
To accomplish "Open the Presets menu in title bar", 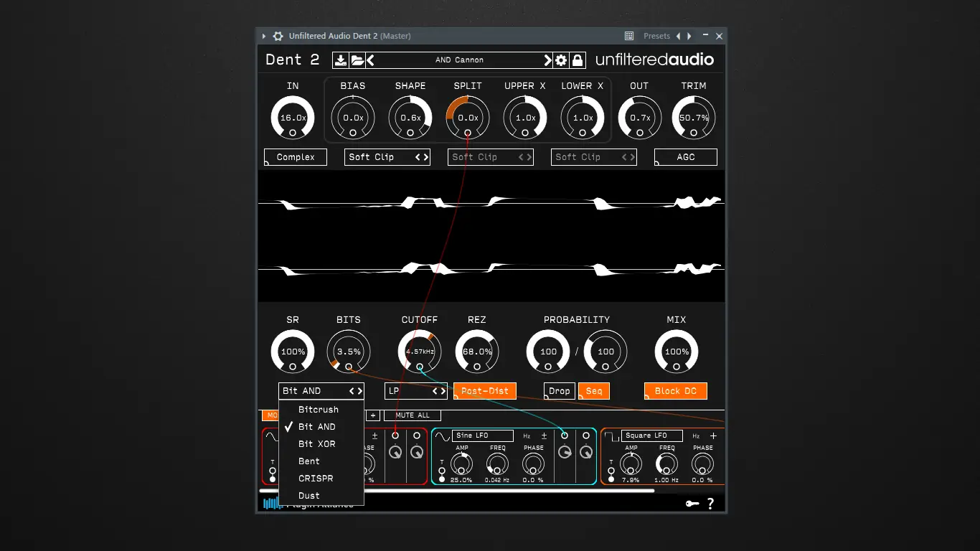I will point(656,36).
